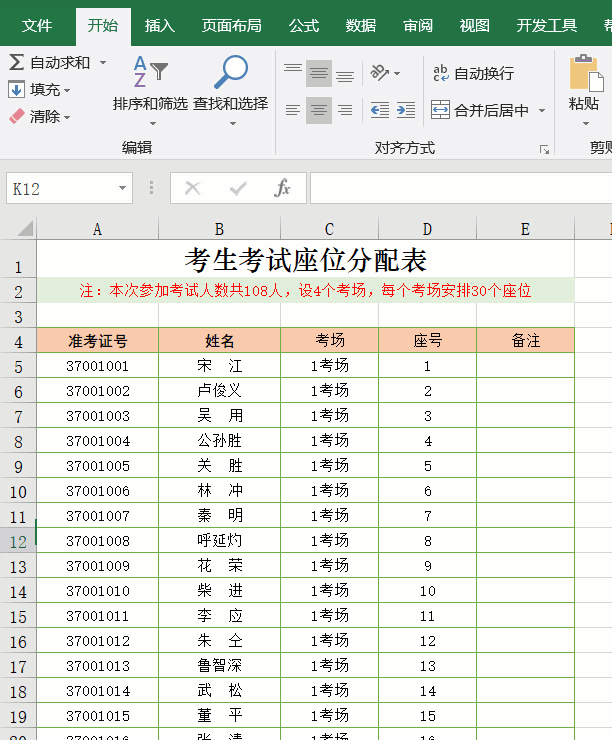Viewport: 612px width, 740px height.
Task: Click the text orientation icon
Action: 379,73
